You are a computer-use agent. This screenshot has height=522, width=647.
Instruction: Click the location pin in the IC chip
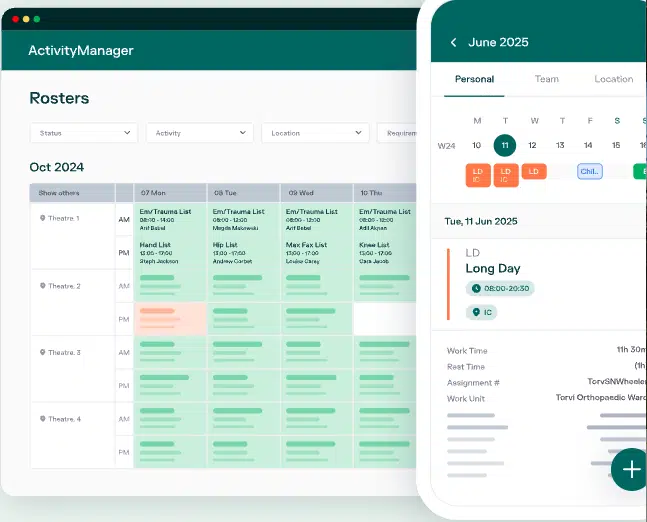[475, 313]
